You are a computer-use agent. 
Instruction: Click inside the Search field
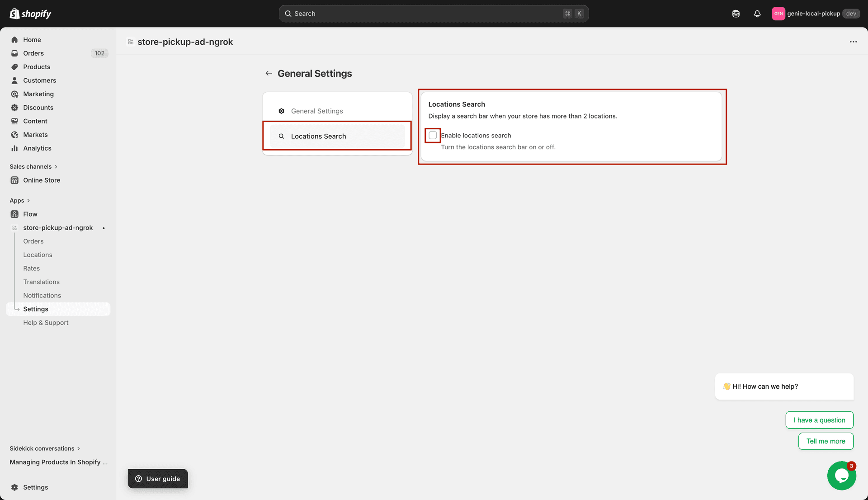coord(433,14)
